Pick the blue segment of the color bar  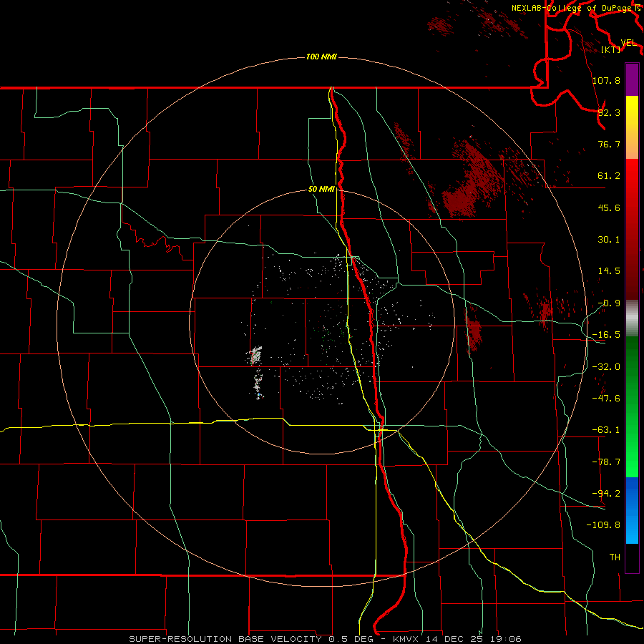point(632,510)
